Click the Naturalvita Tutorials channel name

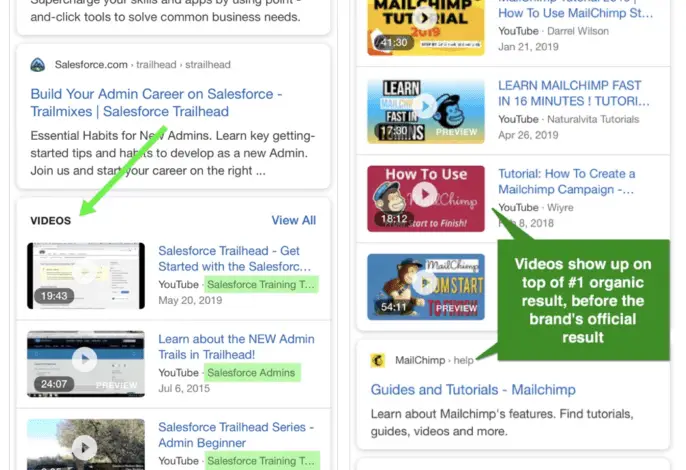[593, 119]
